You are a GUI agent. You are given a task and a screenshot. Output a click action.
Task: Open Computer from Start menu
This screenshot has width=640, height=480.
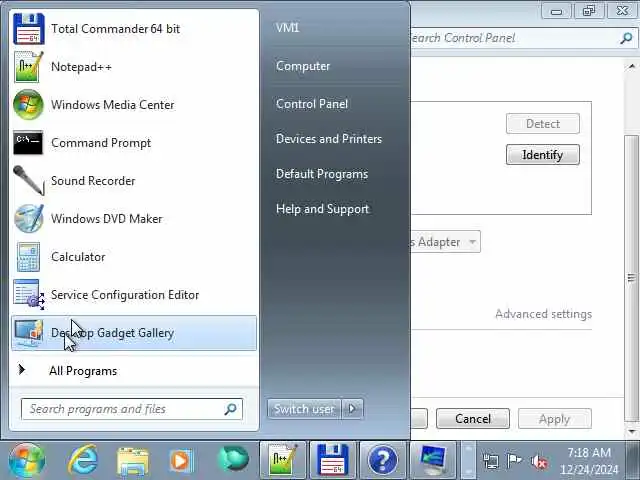coord(303,66)
